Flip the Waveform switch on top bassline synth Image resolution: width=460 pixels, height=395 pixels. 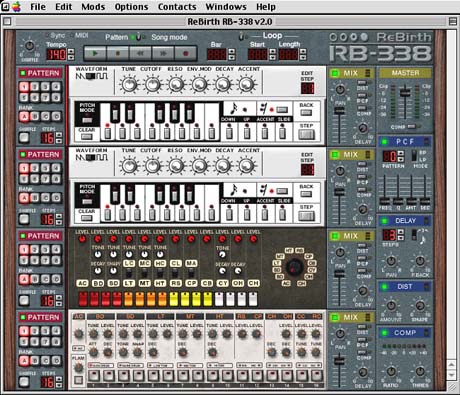pos(91,76)
